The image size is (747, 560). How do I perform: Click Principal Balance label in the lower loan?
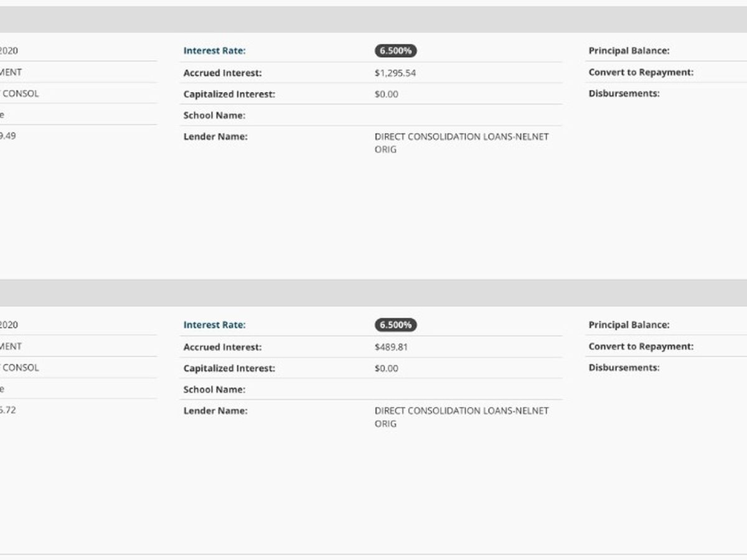629,325
